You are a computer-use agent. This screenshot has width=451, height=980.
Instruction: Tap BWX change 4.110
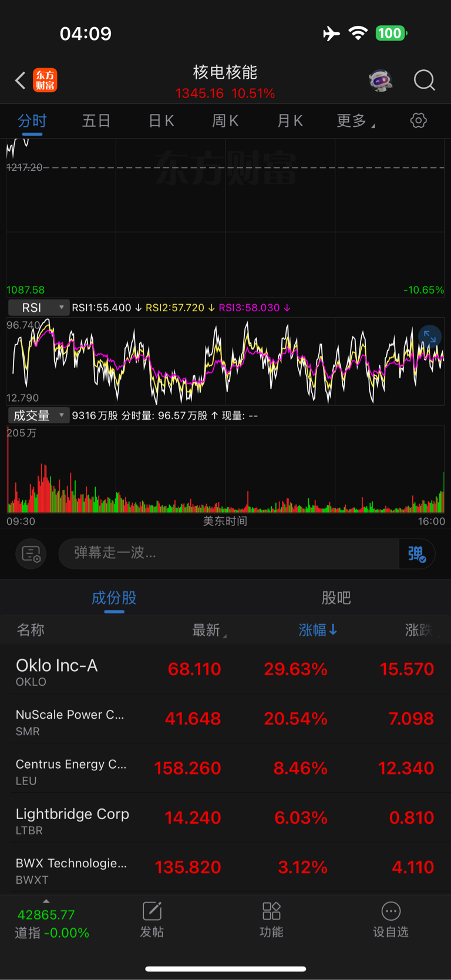coord(413,867)
